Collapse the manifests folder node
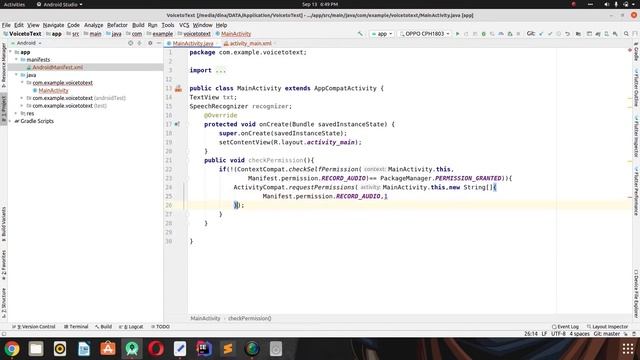 click(x=16, y=60)
